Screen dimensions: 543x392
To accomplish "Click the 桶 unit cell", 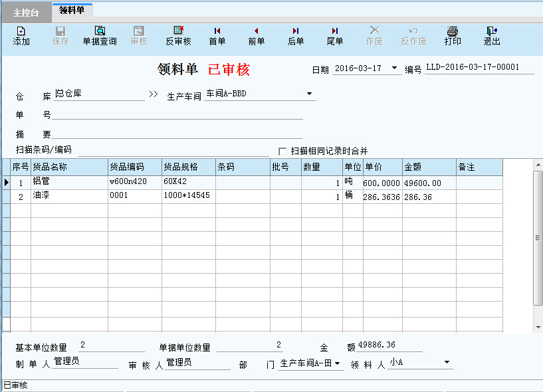I will click(x=353, y=197).
